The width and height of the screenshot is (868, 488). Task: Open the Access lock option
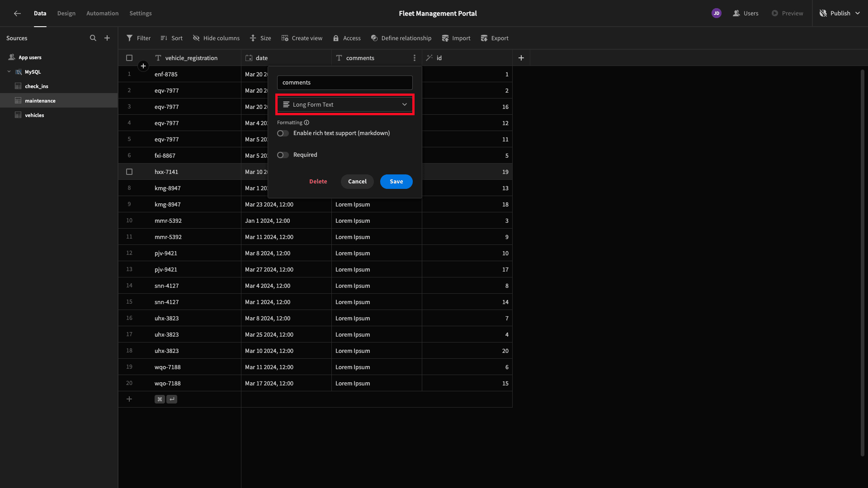click(347, 38)
